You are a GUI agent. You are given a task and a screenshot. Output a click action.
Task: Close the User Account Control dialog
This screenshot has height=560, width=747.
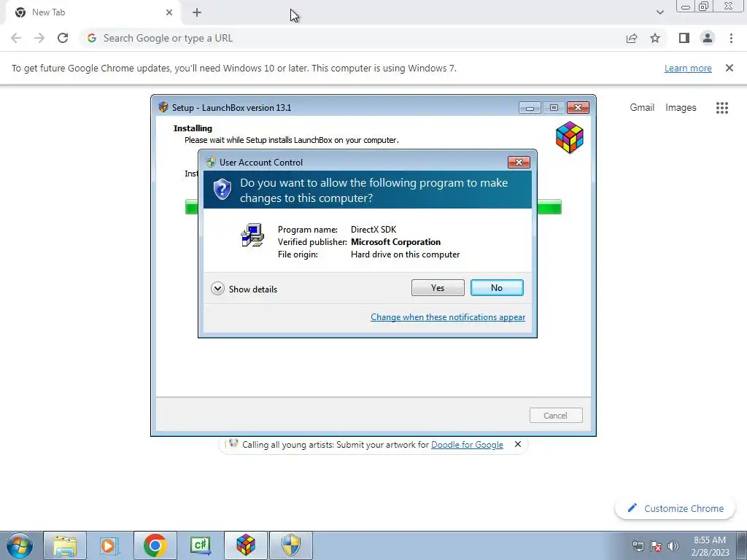[519, 163]
